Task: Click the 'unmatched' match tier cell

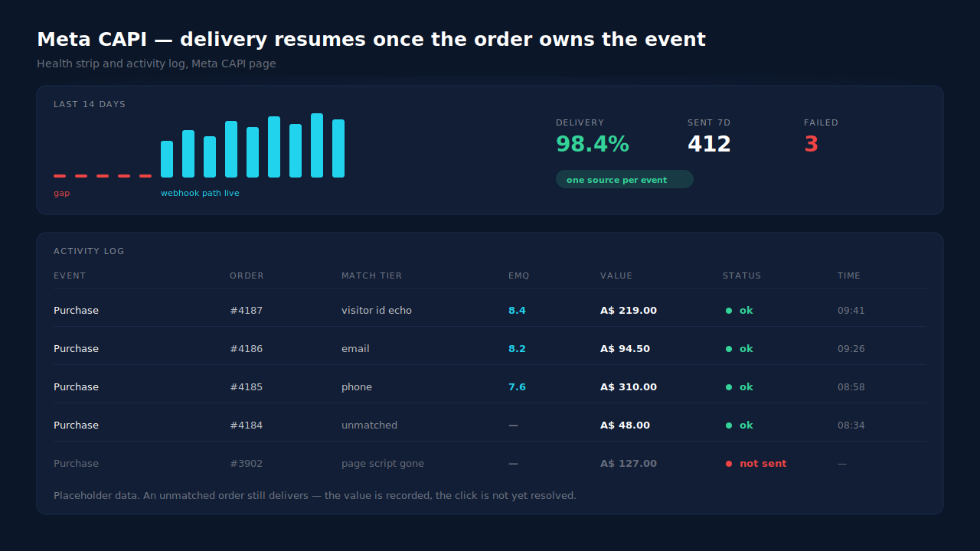Action: 369,425
